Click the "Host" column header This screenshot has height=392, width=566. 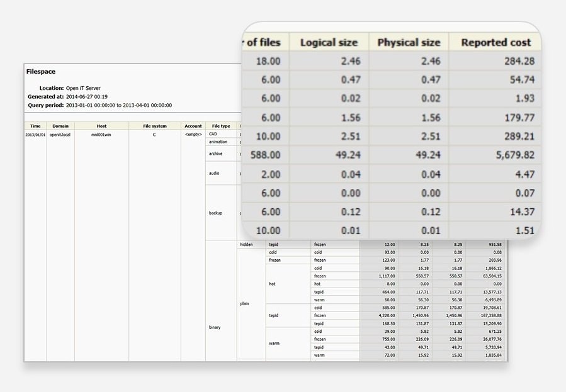click(x=101, y=125)
